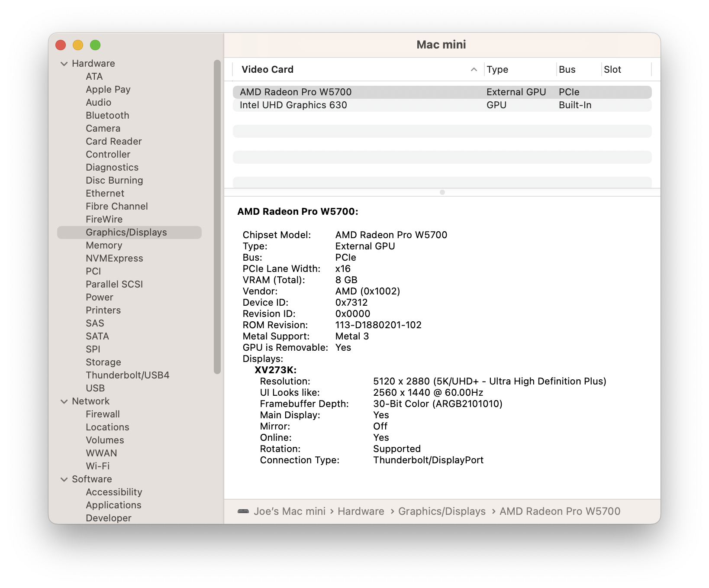Open the Audio hardware section

99,103
